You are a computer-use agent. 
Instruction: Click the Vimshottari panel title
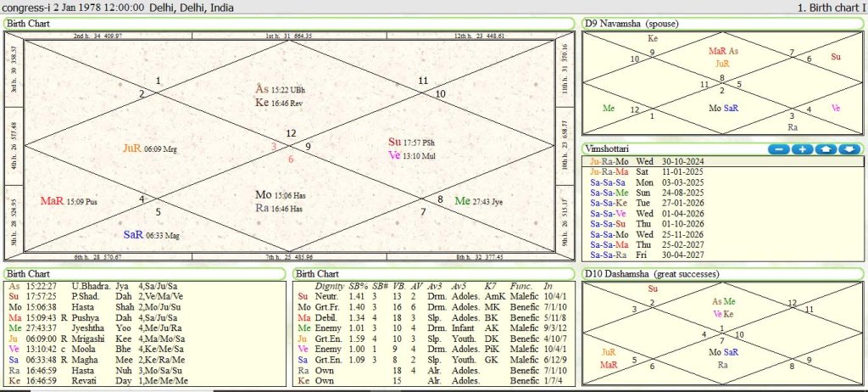pos(609,148)
